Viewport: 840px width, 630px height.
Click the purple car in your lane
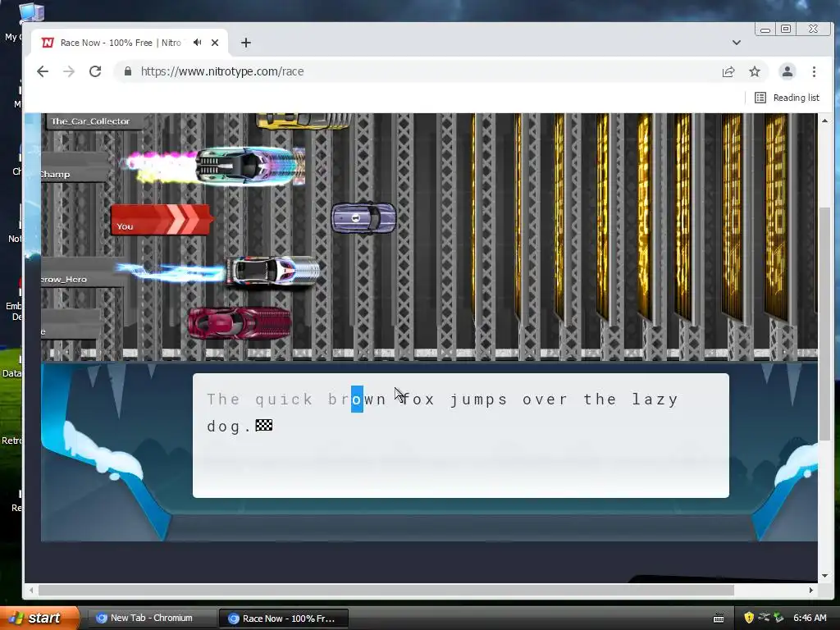coord(363,217)
